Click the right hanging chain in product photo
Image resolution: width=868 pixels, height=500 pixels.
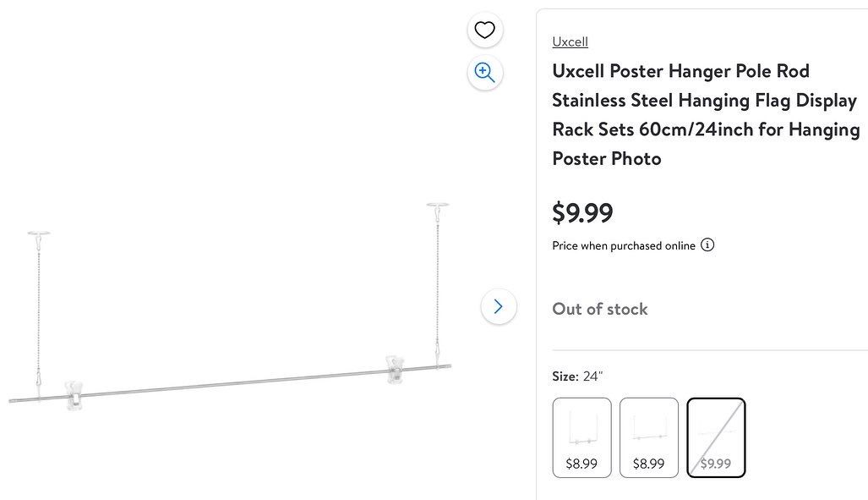point(438,279)
